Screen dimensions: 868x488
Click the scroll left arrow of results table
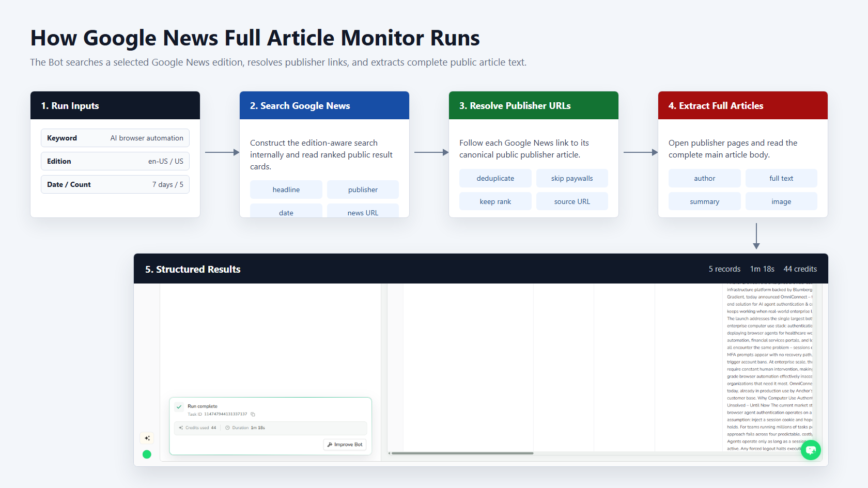click(389, 453)
